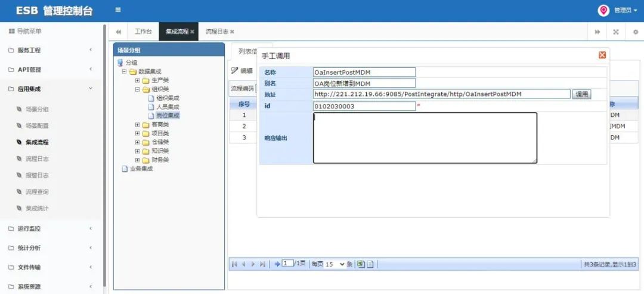This screenshot has height=294, width=644.
Task: Click the 编辑 pencil toolbar button
Action: tap(242, 70)
